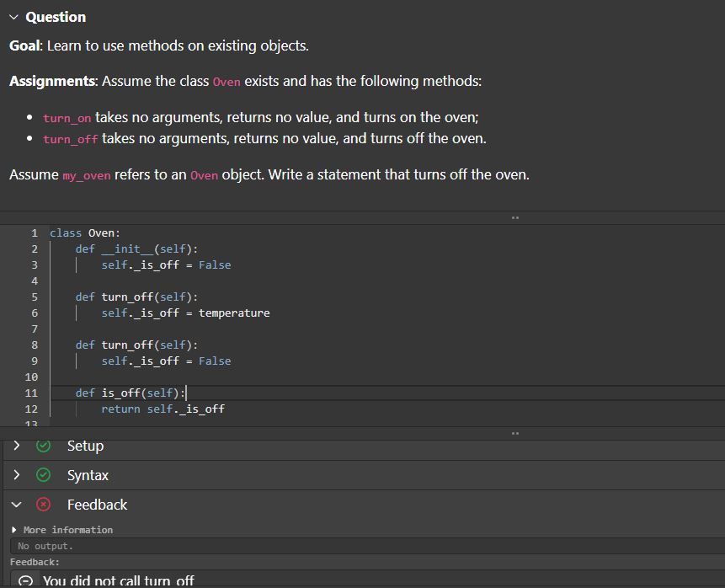Click the error message 'You did not call turn_off'

[119, 581]
